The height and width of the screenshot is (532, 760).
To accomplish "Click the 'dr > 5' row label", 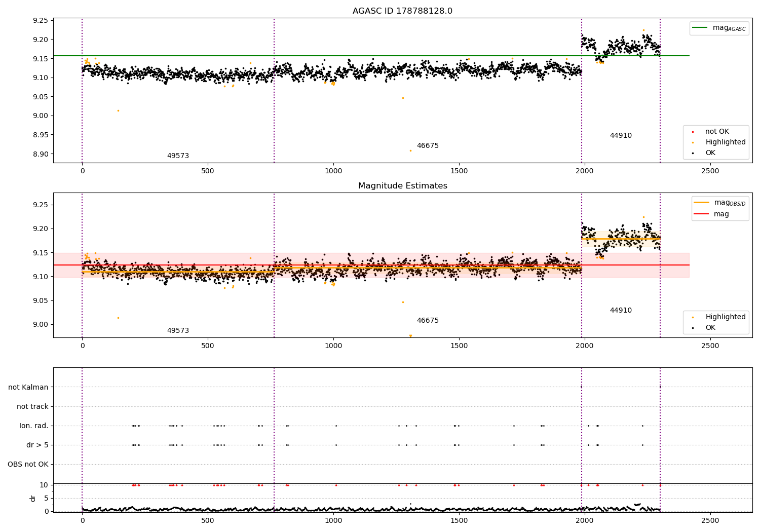I will (37, 445).
